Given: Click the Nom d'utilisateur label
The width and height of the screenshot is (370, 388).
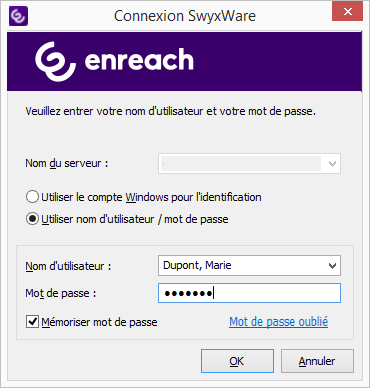Looking at the screenshot, I should [x=68, y=266].
